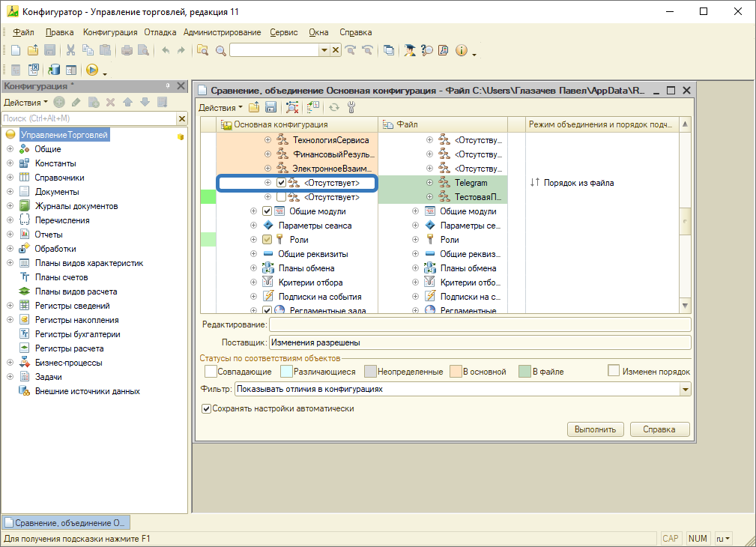Click the wrench settings icon in comparison window
The image size is (756, 547).
tap(351, 107)
